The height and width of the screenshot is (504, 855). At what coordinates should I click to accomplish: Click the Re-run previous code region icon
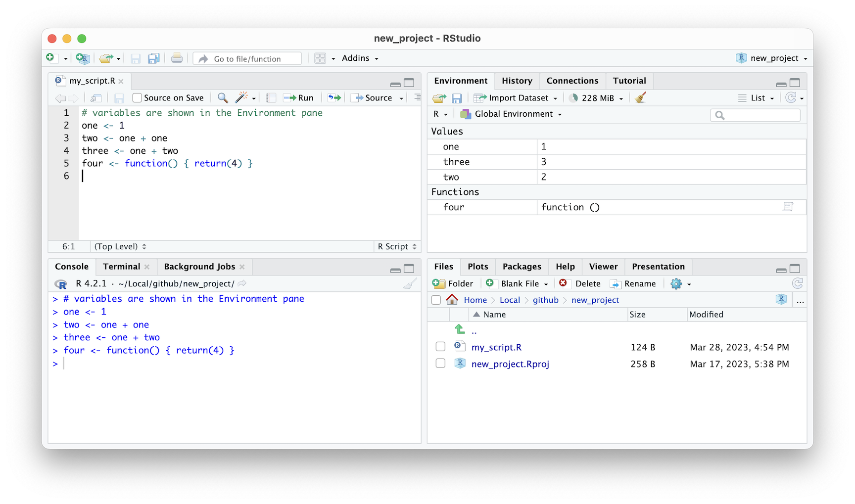click(334, 98)
